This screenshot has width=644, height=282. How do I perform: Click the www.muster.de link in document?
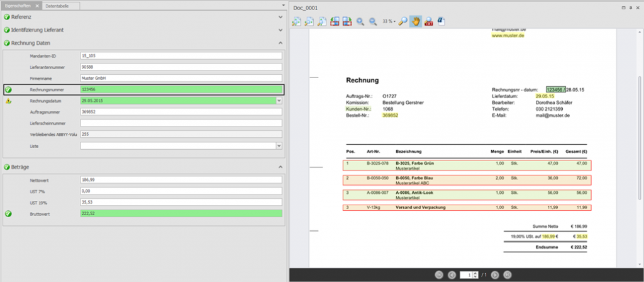[508, 36]
